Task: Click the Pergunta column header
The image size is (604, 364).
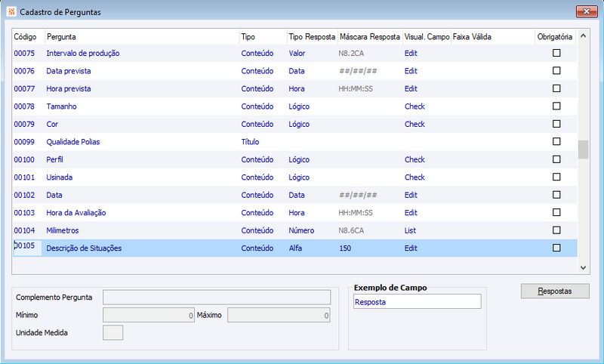Action: [x=61, y=37]
